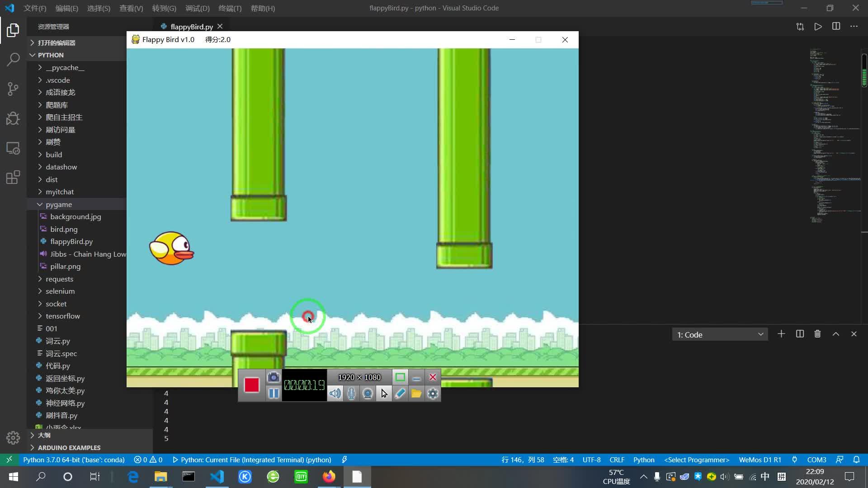
Task: Open the Extensions view in activity bar
Action: click(x=13, y=178)
